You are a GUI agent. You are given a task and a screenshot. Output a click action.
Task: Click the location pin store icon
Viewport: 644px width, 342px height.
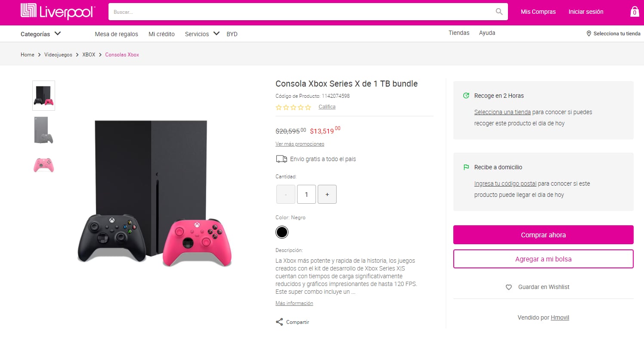588,34
